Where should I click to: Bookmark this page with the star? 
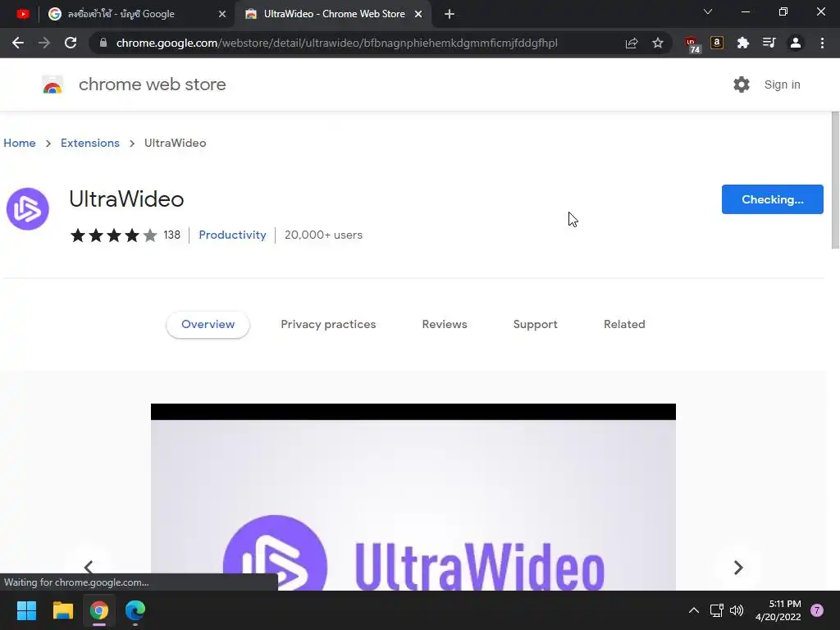(658, 43)
